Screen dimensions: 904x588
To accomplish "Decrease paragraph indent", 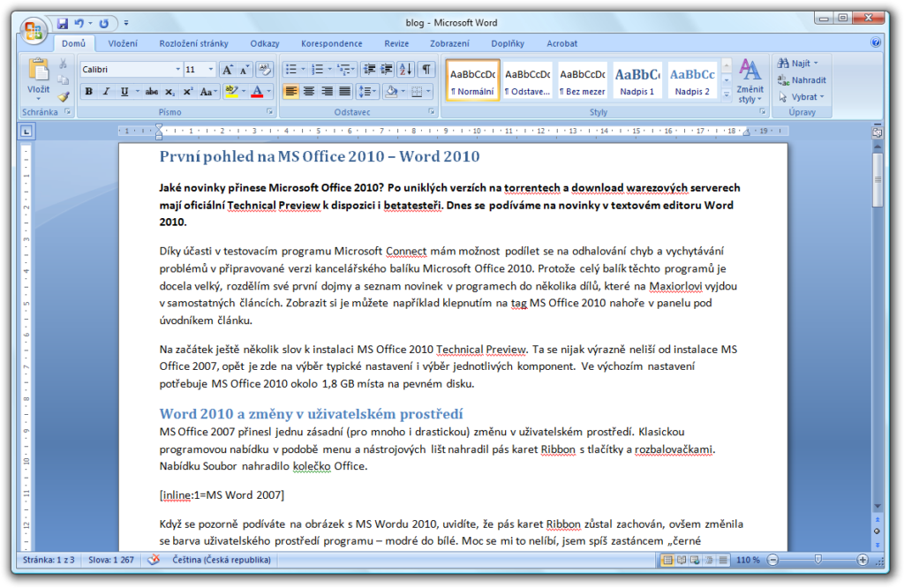I will [369, 70].
